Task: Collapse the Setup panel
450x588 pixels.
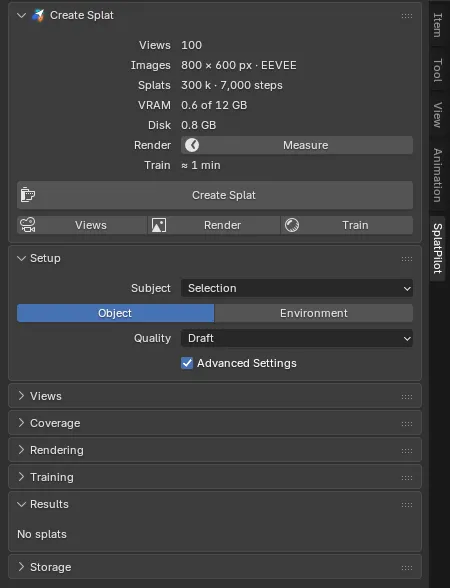Action: (21, 258)
